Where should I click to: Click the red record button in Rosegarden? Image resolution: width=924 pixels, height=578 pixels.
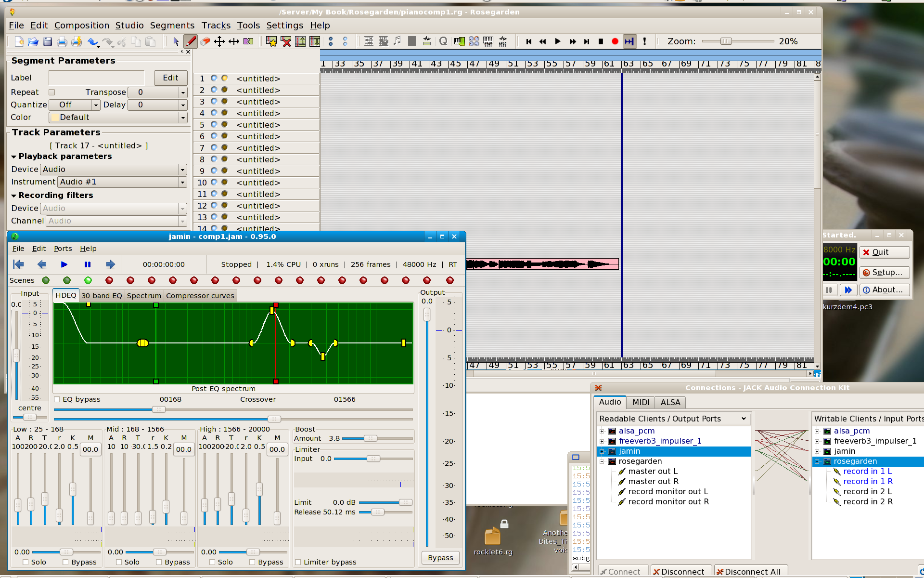[x=615, y=42]
